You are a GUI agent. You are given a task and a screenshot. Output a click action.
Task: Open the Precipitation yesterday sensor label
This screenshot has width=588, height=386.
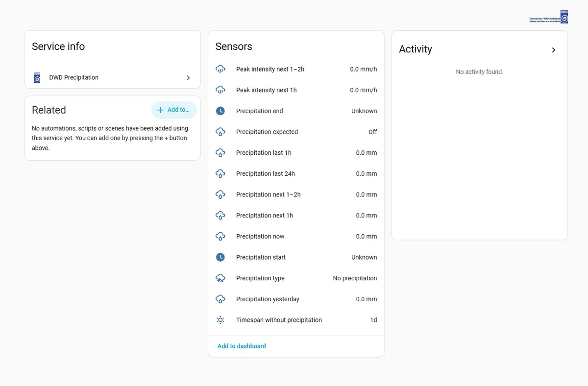[x=268, y=299]
